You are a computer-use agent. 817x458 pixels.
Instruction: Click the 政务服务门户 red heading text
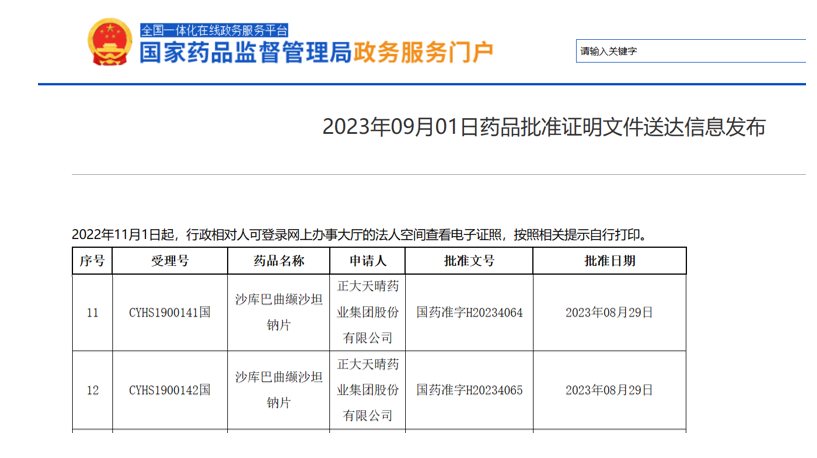point(420,54)
